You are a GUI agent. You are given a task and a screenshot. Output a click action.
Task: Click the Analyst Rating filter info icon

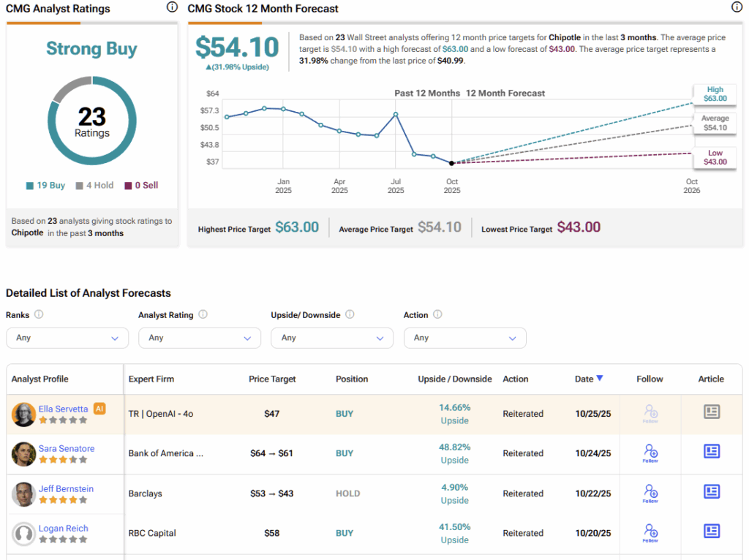203,314
